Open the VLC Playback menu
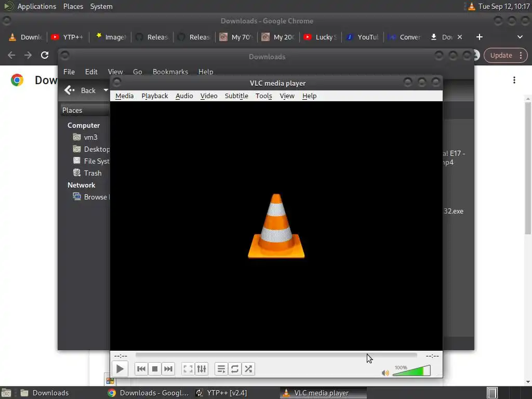The width and height of the screenshot is (532, 399). pyautogui.click(x=155, y=96)
